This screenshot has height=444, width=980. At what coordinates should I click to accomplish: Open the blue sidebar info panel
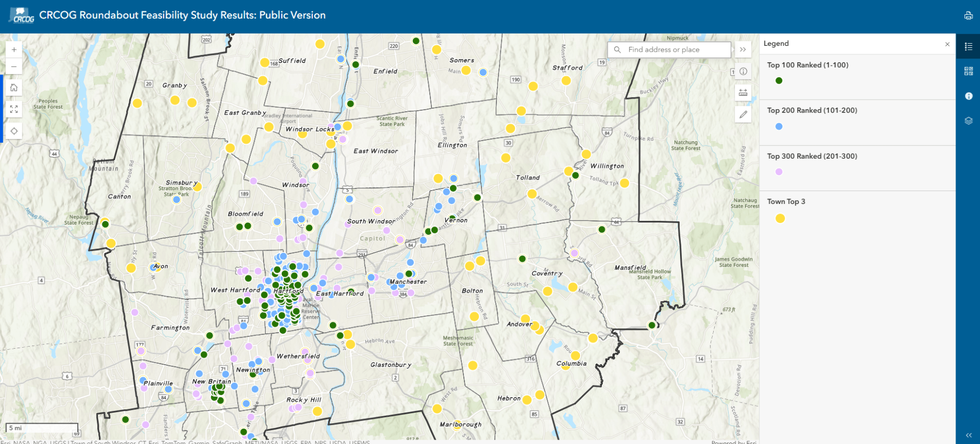tap(968, 96)
